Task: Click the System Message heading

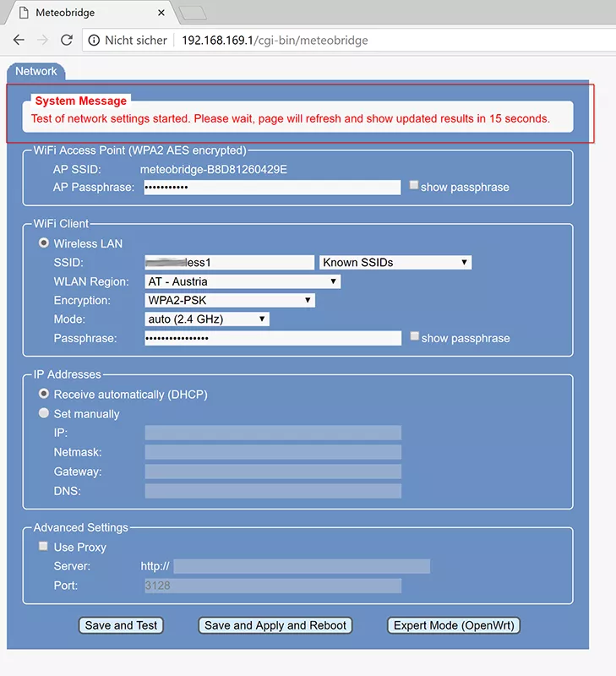Action: point(81,101)
